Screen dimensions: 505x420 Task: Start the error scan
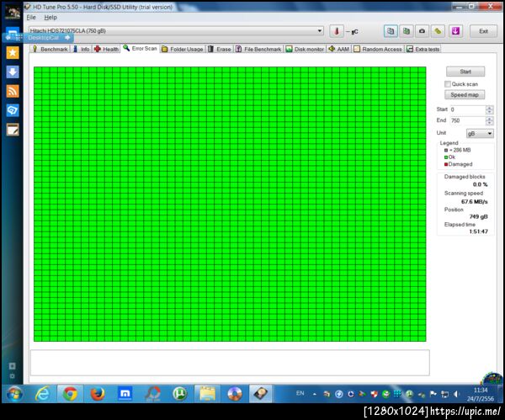(x=465, y=72)
